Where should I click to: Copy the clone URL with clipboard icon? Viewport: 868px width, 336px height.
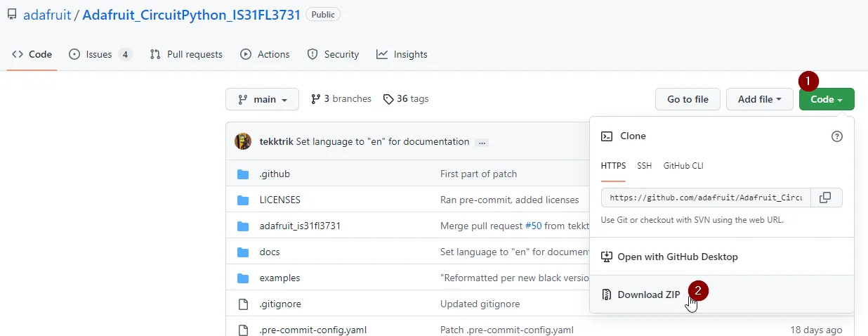point(826,198)
